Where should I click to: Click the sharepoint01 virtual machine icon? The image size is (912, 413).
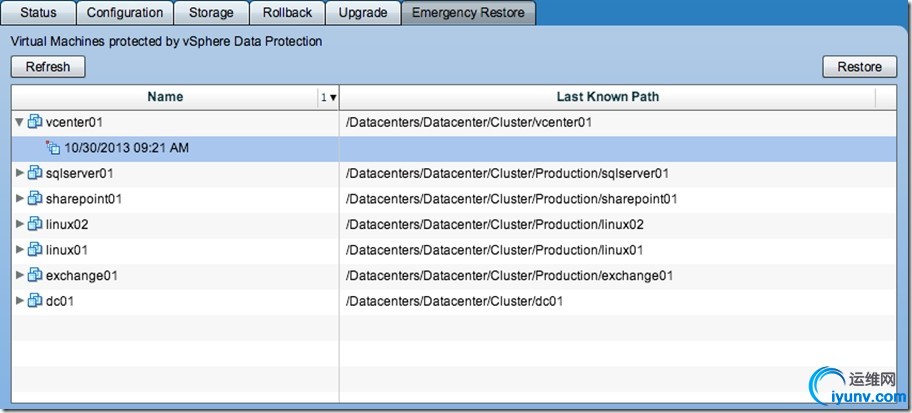coord(35,198)
